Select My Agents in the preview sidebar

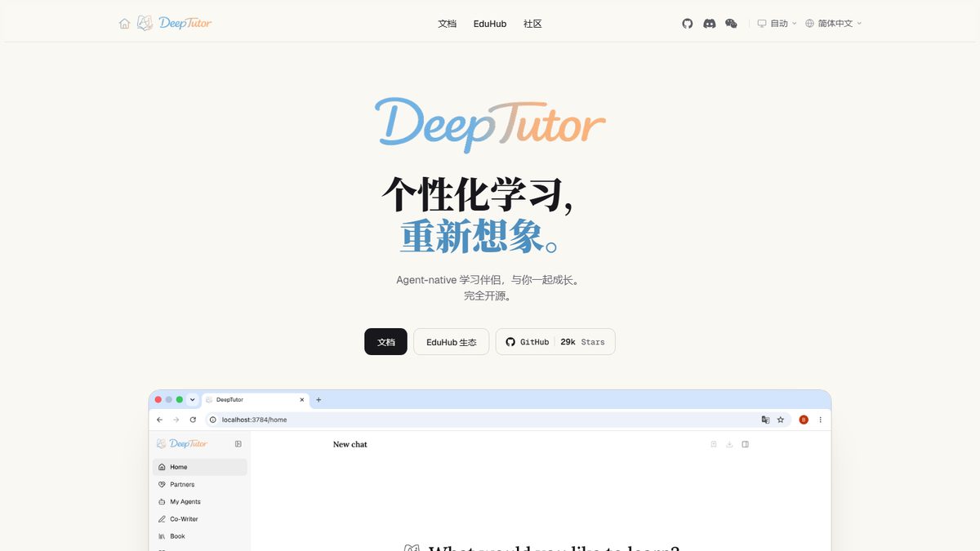point(199,501)
